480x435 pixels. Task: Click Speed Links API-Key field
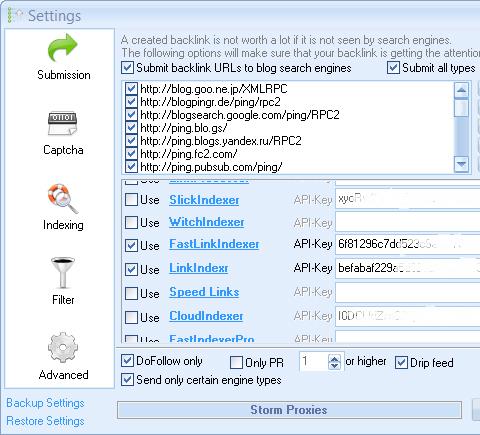(407, 292)
